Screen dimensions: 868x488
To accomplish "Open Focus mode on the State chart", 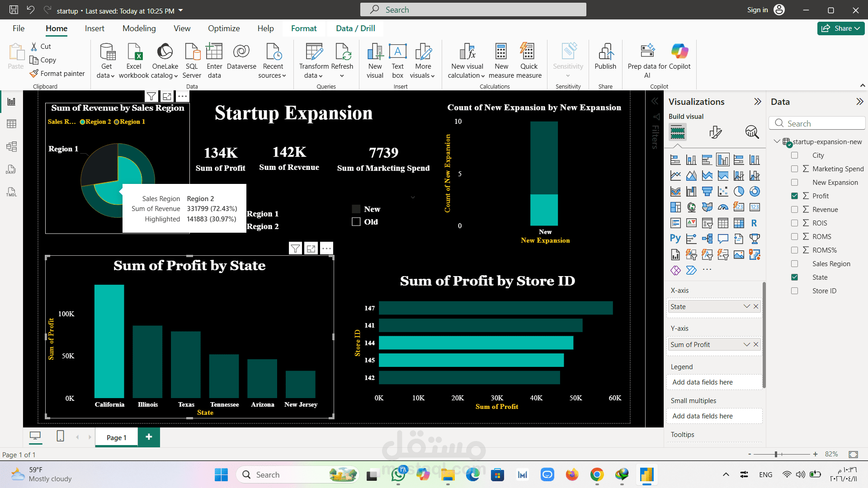I will (311, 248).
